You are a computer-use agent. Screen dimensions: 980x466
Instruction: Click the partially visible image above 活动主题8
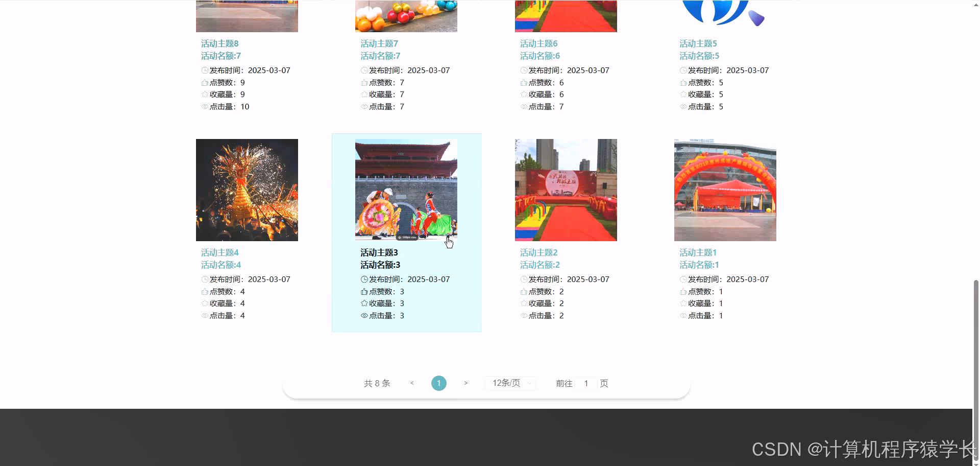(247, 16)
